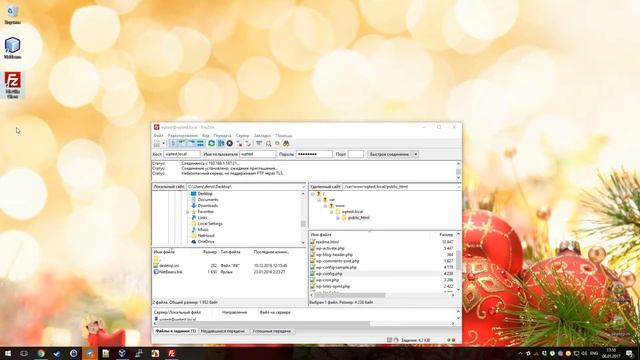Open the quick connect history dropdown arrow
Image resolution: width=640 pixels, height=360 pixels.
pos(416,154)
